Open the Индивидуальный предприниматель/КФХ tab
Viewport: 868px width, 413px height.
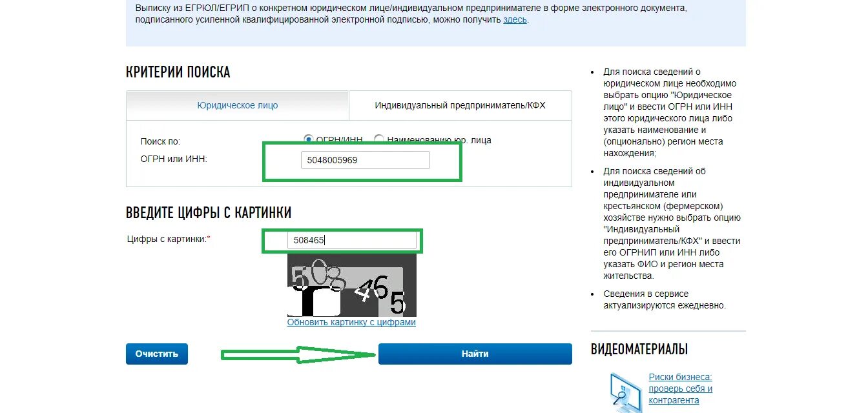pyautogui.click(x=460, y=105)
